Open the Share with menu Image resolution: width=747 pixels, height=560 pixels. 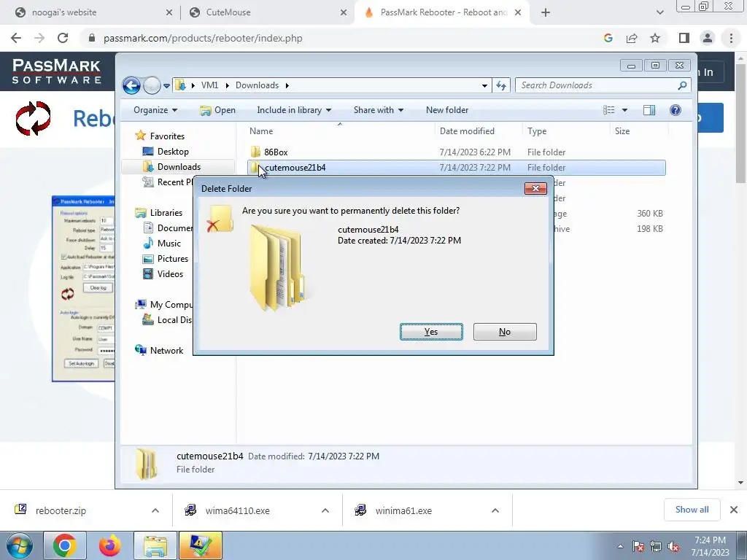[379, 110]
